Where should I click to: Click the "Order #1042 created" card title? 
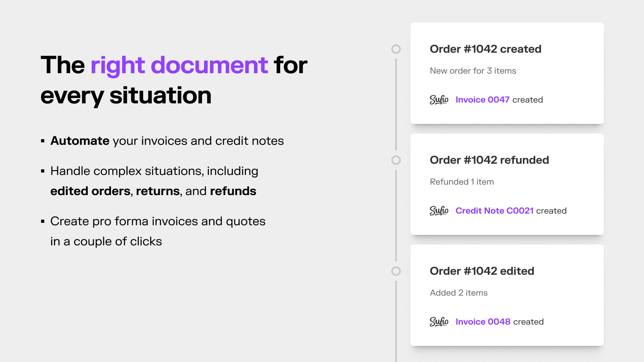[x=485, y=49]
